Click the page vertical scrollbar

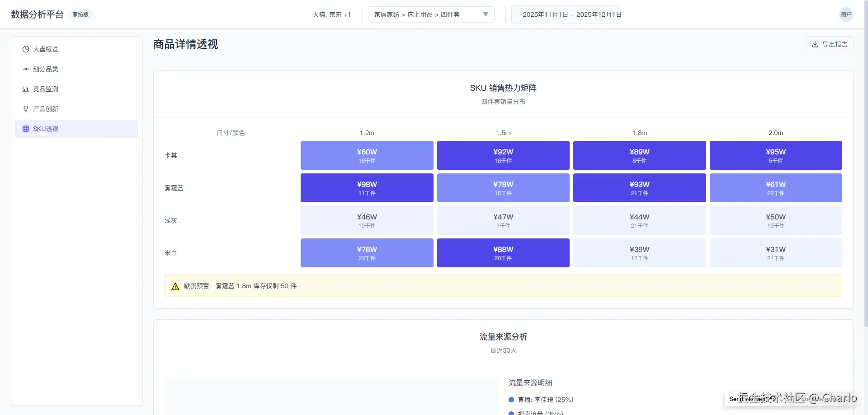(x=865, y=181)
